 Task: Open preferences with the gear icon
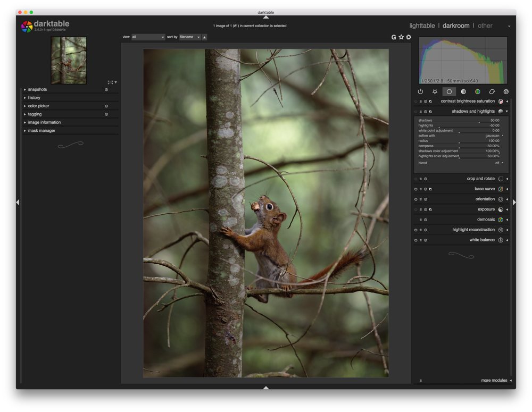409,37
